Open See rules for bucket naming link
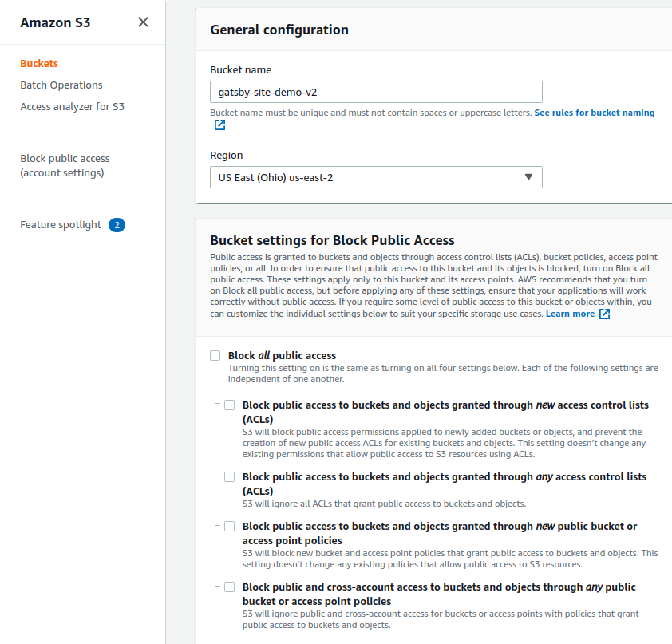This screenshot has height=644, width=672. [595, 112]
